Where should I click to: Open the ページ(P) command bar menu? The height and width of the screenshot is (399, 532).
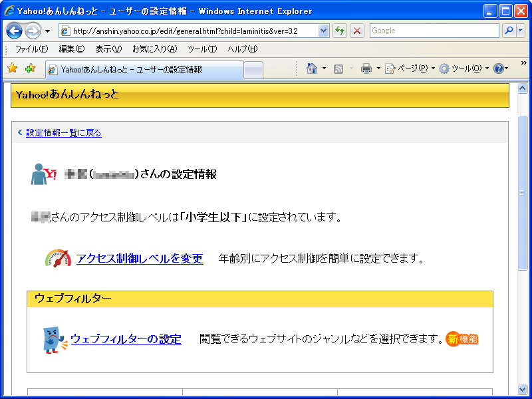(x=410, y=69)
